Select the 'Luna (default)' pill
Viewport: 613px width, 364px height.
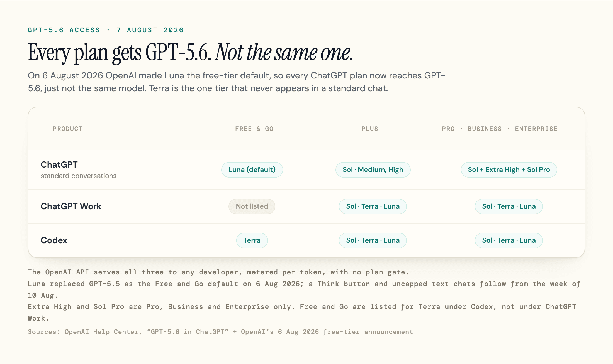coord(252,170)
